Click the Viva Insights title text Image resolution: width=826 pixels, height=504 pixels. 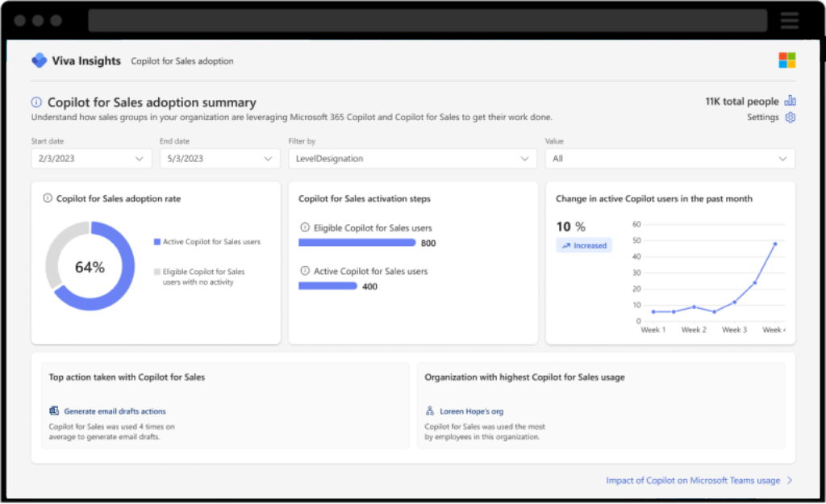(x=86, y=60)
